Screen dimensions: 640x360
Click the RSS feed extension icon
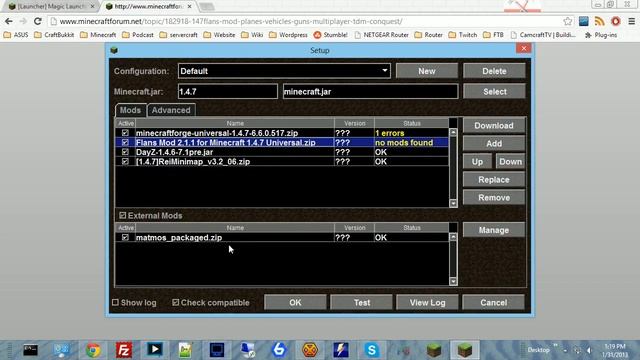coord(599,21)
